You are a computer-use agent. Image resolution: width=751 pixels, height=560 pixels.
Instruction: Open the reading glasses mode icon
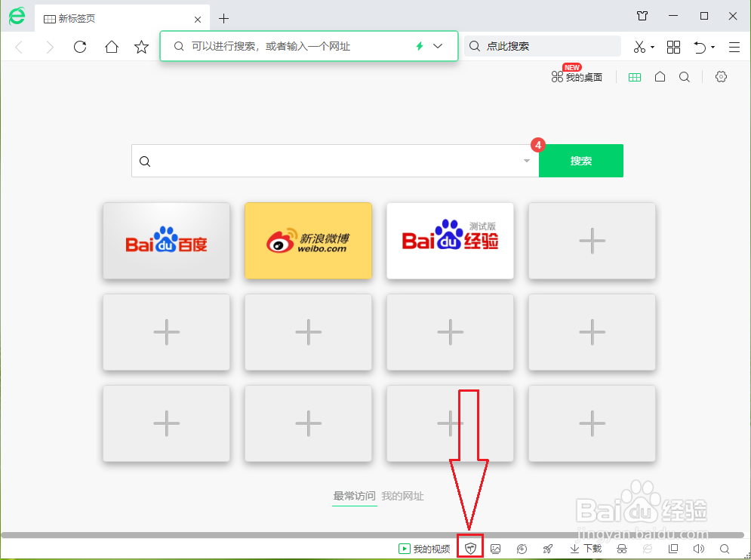coord(620,549)
